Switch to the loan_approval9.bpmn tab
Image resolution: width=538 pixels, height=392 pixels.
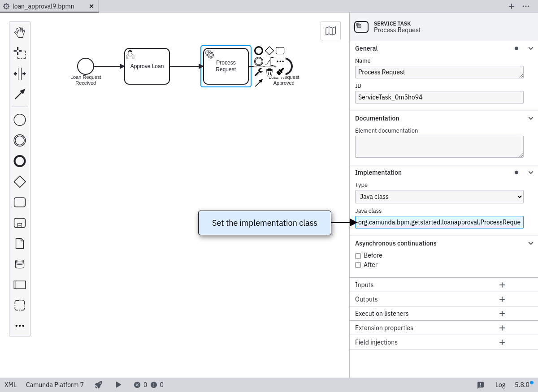pyautogui.click(x=43, y=6)
